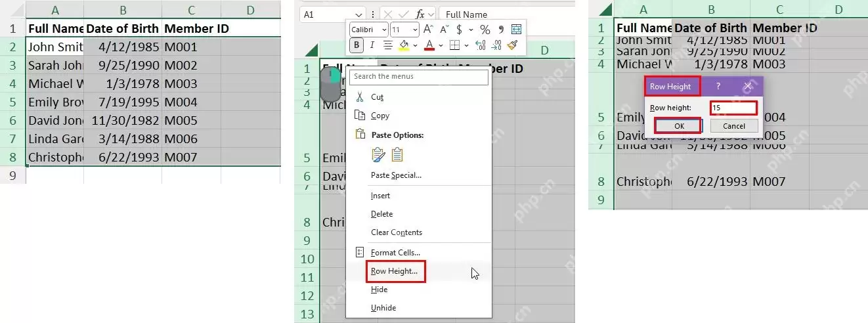Click the Row height input field
868x323 pixels.
733,107
